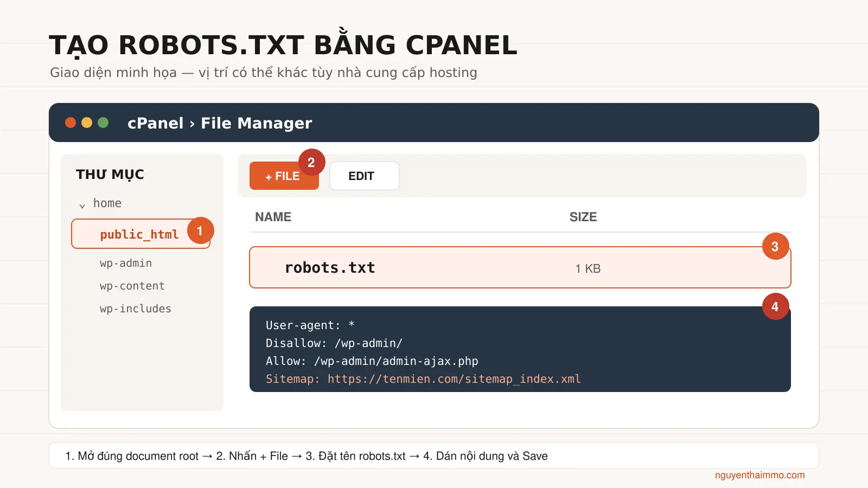Click the User-agent: * line in editor
The image size is (868, 488).
click(310, 325)
